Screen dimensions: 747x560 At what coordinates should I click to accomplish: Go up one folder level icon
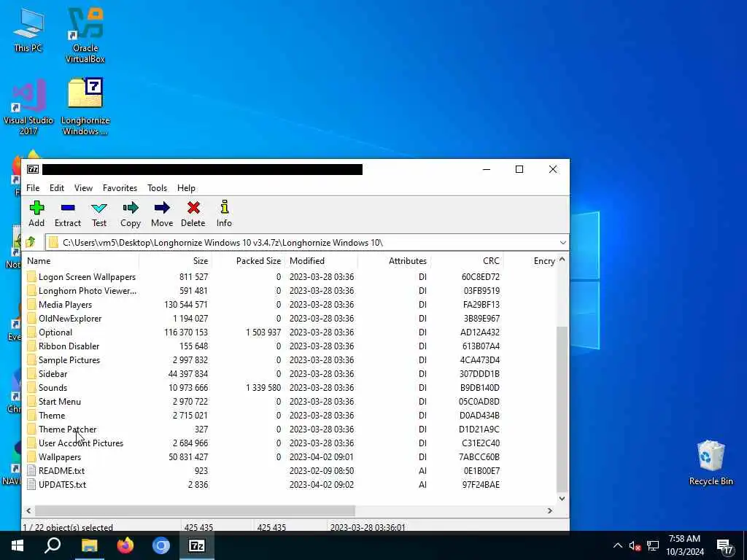tap(31, 242)
